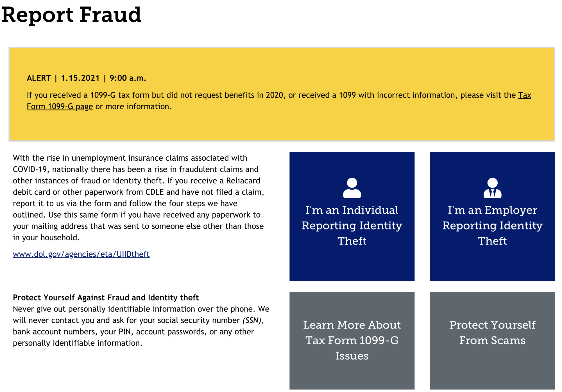
Task: Click the Report Fraud page heading
Action: (71, 15)
